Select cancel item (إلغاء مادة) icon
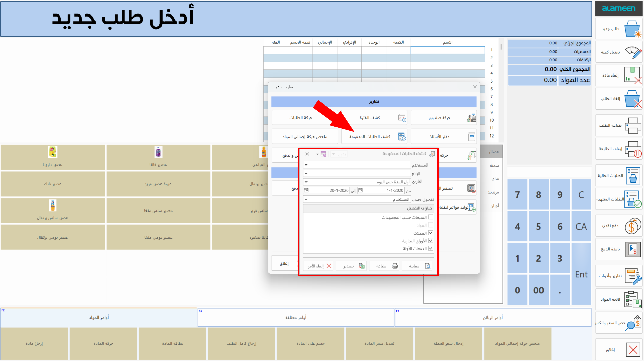644x361 pixels. [x=633, y=75]
